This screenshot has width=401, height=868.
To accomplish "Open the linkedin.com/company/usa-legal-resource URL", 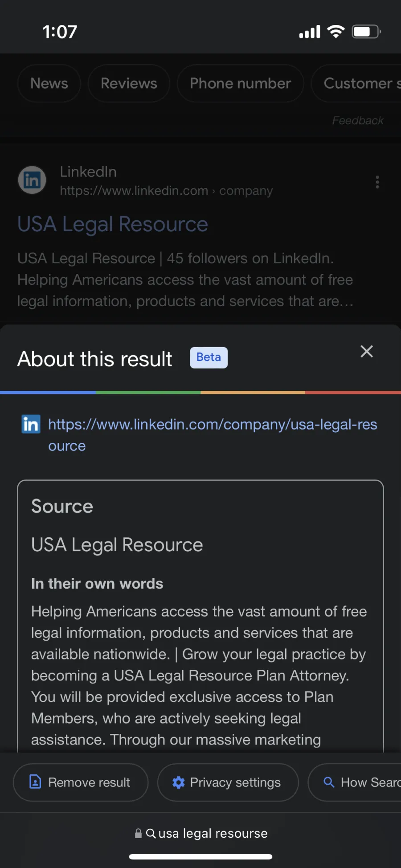I will tap(213, 435).
